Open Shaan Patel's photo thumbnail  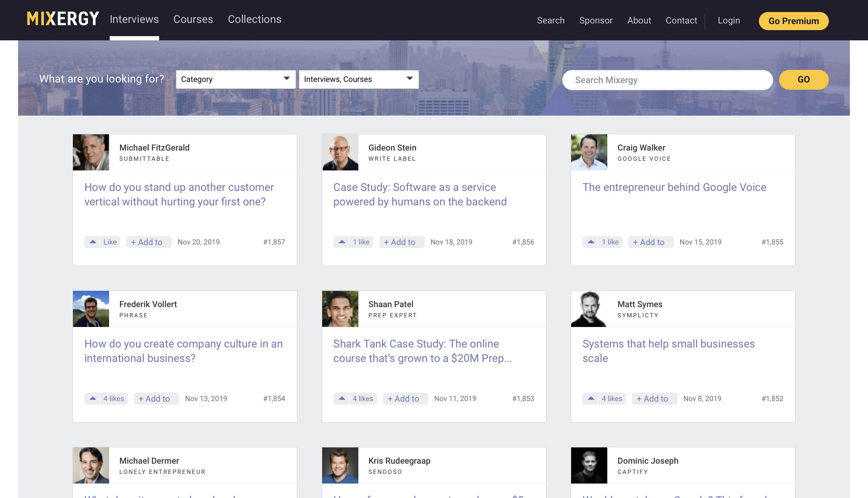point(340,309)
